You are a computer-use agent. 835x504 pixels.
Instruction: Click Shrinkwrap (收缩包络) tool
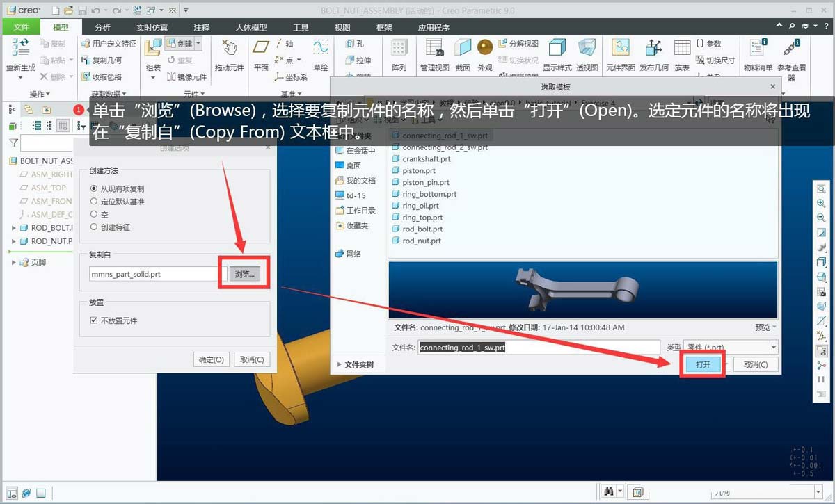[x=101, y=77]
